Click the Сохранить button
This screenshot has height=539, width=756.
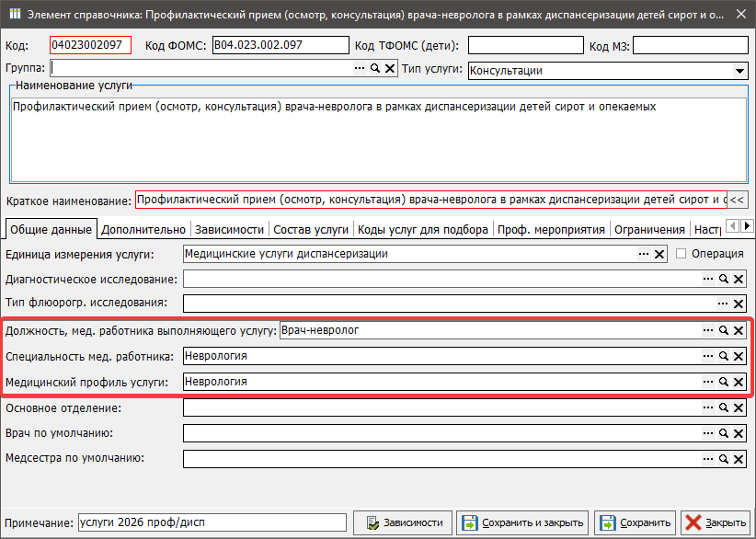point(635,522)
